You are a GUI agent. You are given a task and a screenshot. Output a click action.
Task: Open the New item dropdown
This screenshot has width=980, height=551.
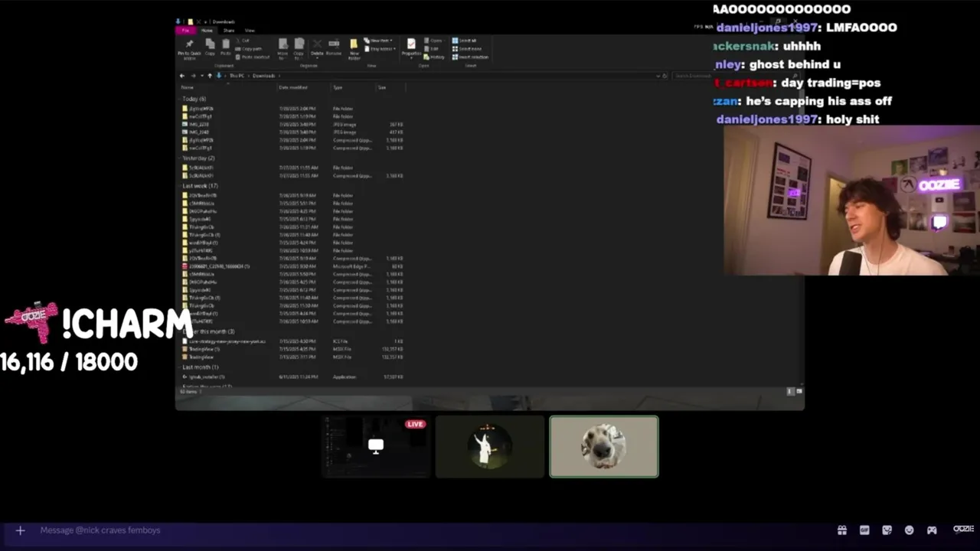tap(377, 41)
